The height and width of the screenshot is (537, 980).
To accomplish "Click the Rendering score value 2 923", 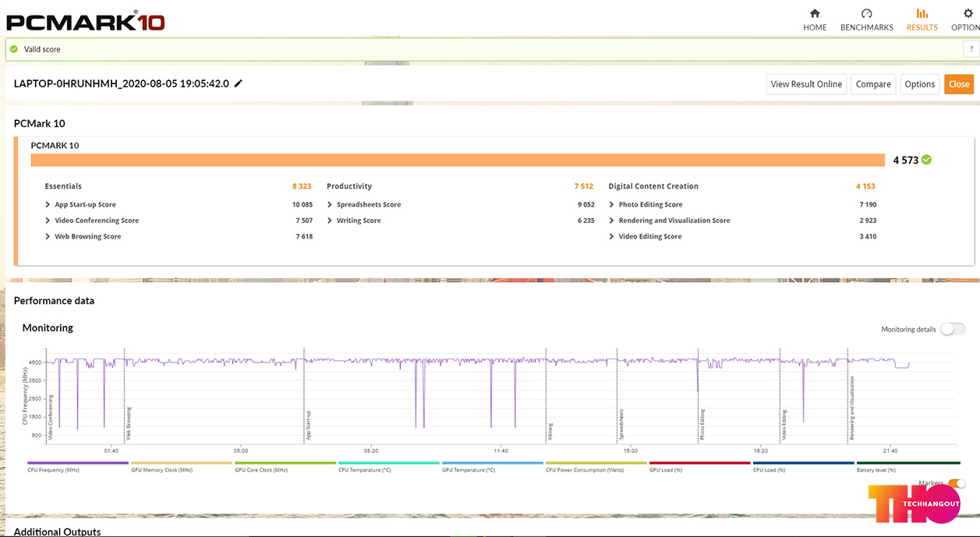I will click(x=868, y=221).
